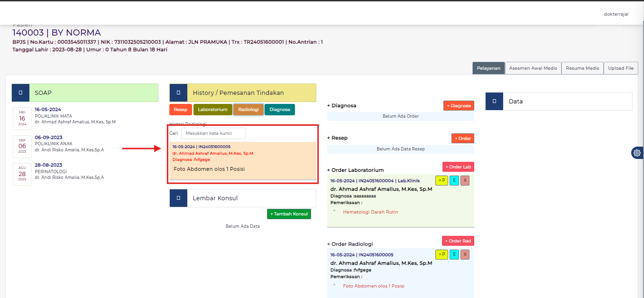
Task: Click the green Tambah Konsul button
Action: tap(289, 214)
